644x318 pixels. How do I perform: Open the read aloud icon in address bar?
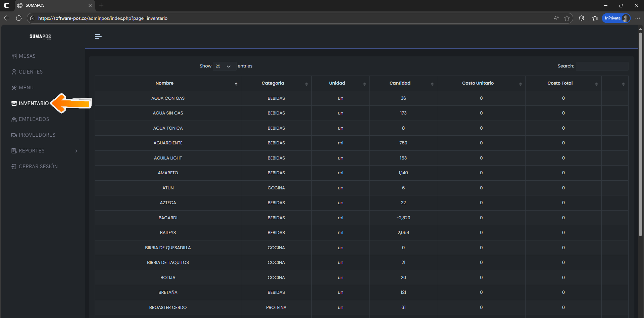click(x=556, y=18)
